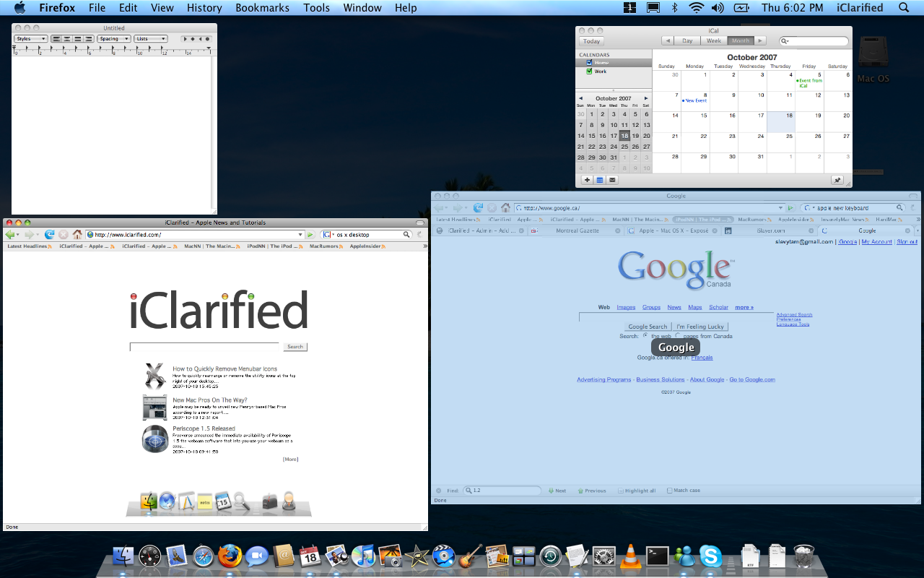Click the Today button in iCal

point(592,41)
